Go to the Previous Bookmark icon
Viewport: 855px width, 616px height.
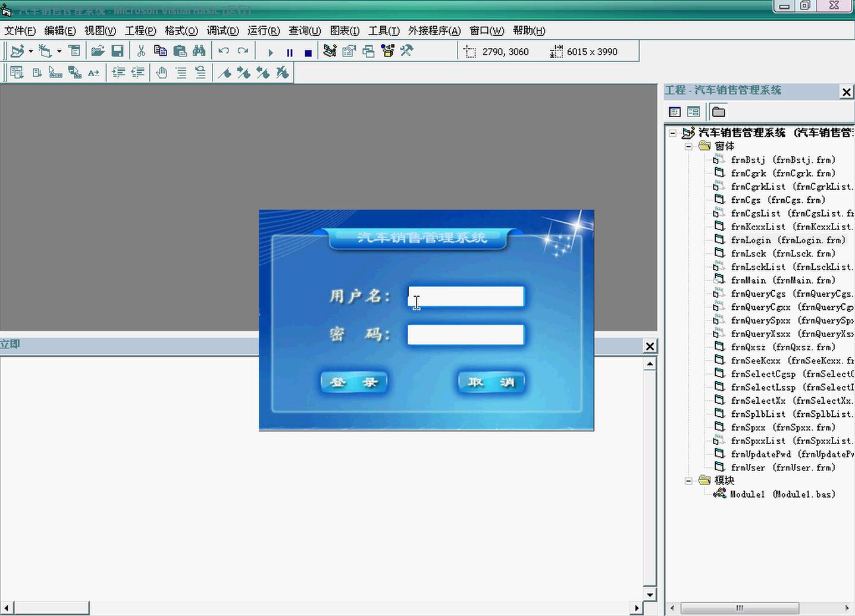[x=263, y=73]
